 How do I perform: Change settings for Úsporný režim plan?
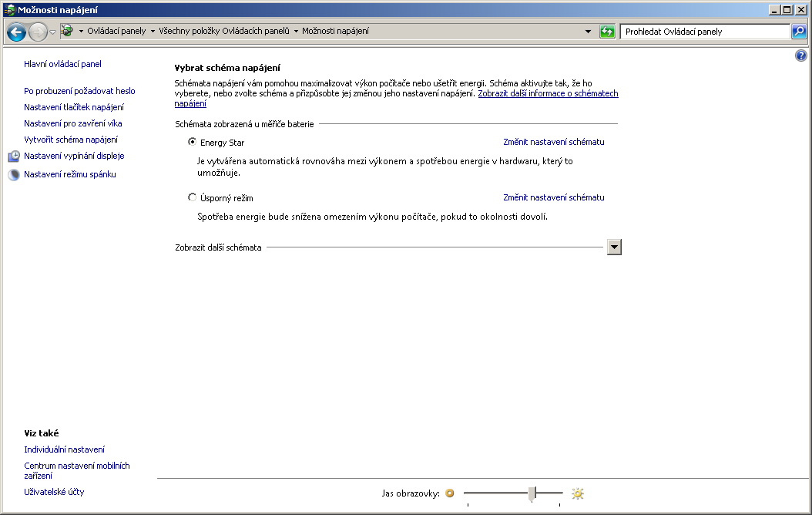coord(554,197)
